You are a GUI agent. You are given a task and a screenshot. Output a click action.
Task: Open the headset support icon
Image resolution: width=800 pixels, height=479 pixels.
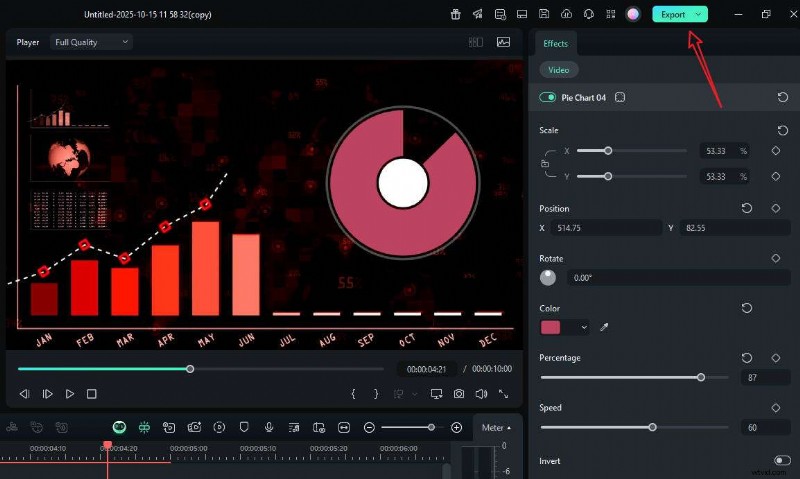click(589, 14)
